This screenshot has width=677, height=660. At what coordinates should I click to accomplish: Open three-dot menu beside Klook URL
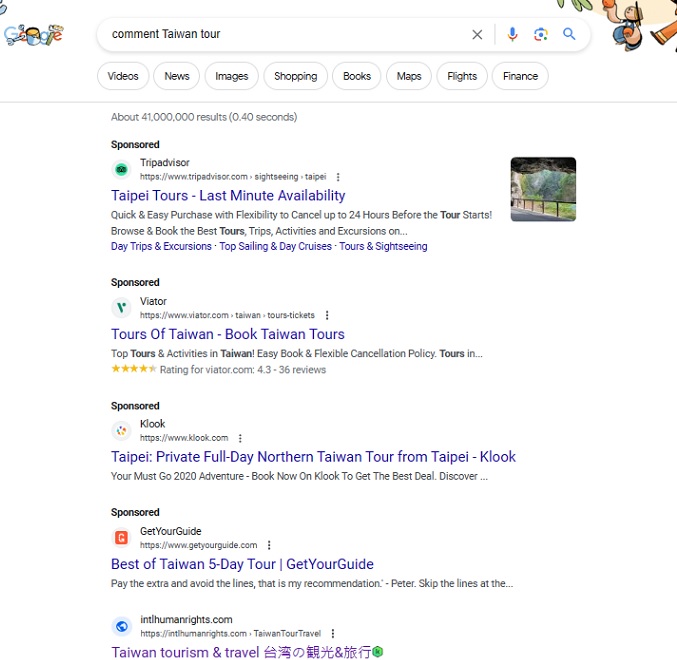click(x=240, y=438)
